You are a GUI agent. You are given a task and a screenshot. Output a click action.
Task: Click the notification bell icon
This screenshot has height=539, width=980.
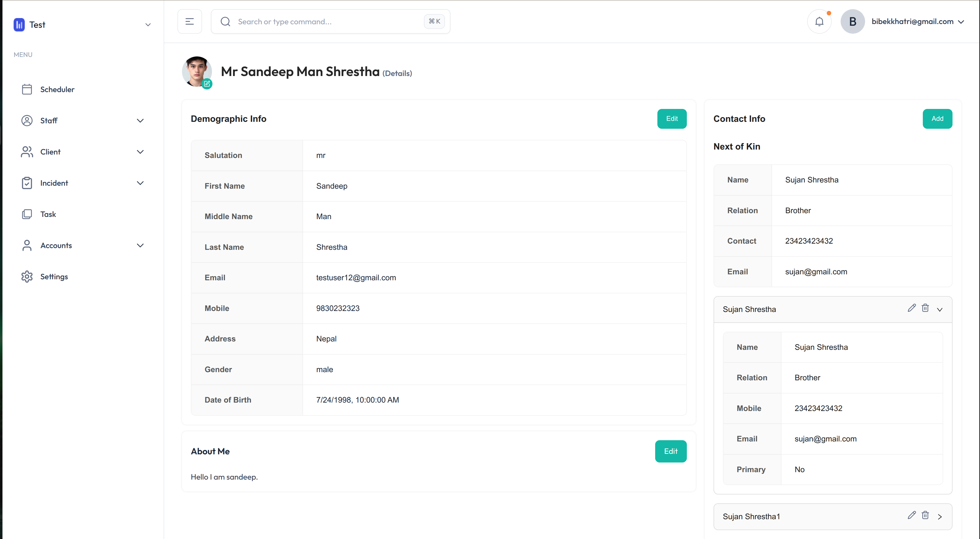tap(819, 22)
